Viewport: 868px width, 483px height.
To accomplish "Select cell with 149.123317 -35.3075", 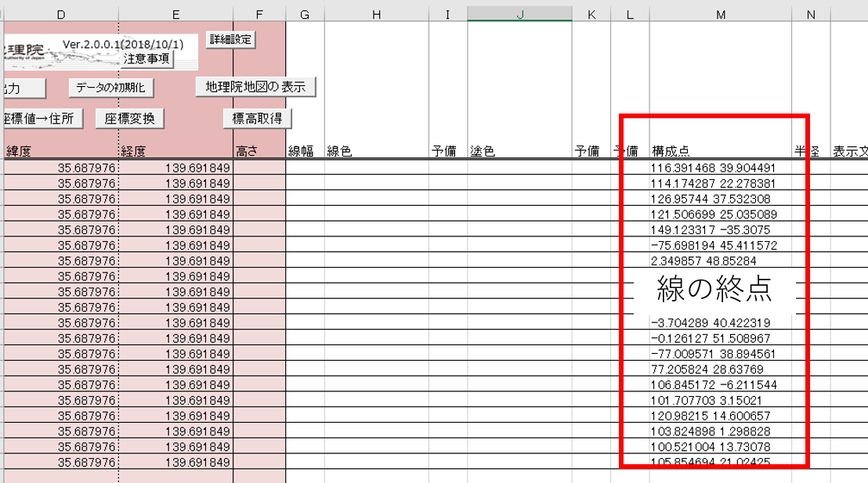I will click(x=721, y=229).
